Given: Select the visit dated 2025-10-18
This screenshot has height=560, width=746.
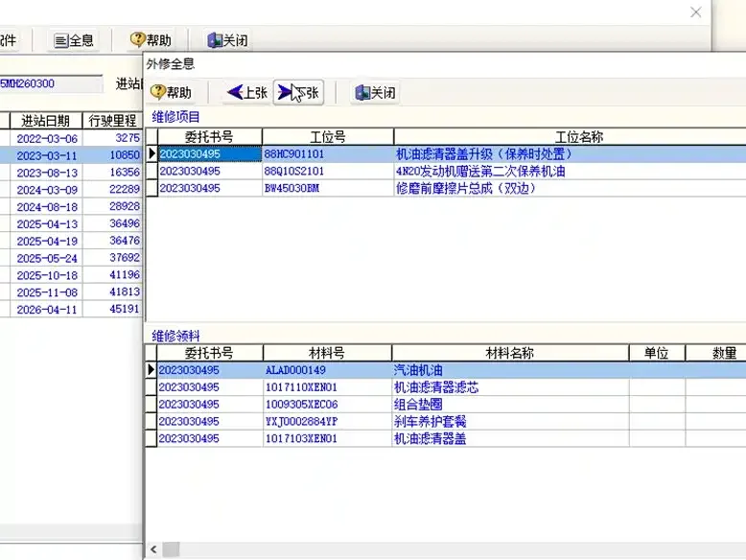Looking at the screenshot, I should click(x=71, y=275).
